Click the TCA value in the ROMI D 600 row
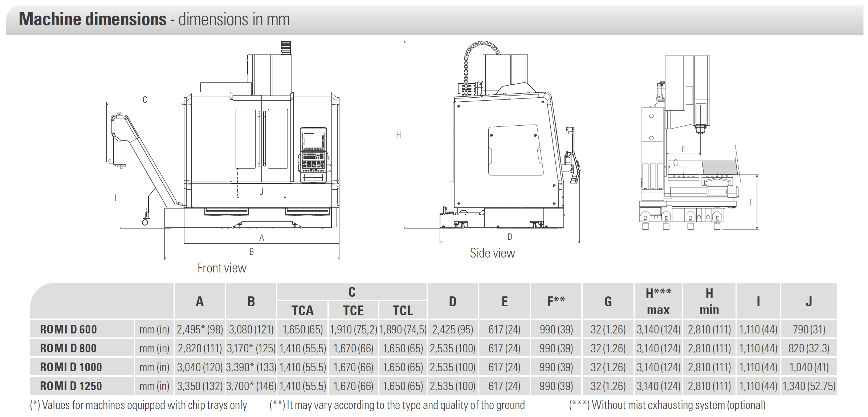868x417 pixels. point(303,329)
